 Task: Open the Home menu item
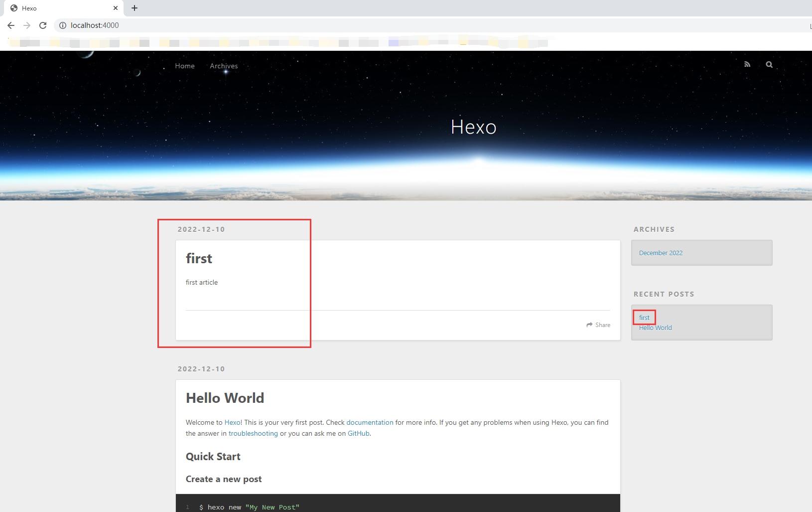coord(185,66)
